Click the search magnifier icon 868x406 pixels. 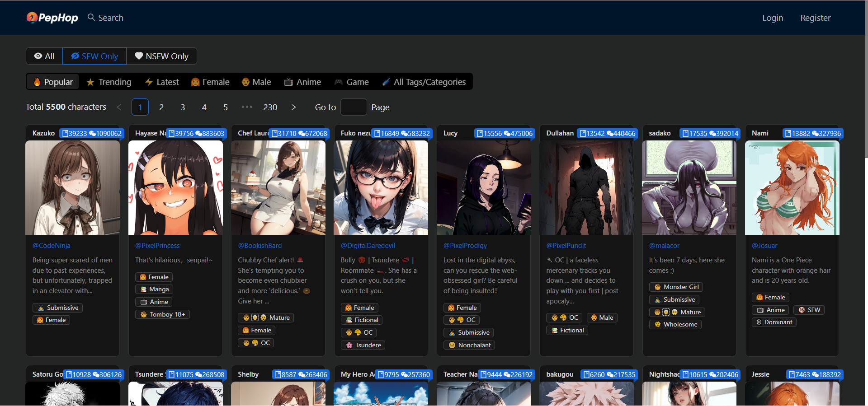pos(91,17)
